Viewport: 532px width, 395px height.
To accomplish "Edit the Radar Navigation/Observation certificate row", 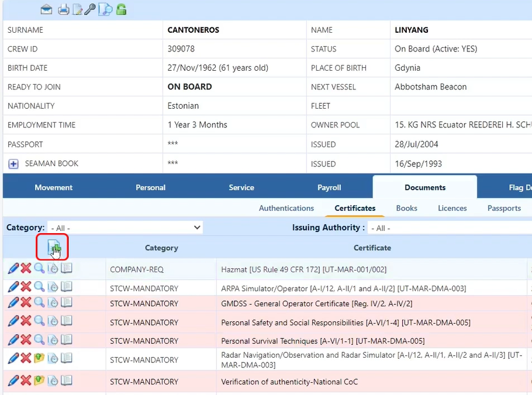I will tap(13, 358).
